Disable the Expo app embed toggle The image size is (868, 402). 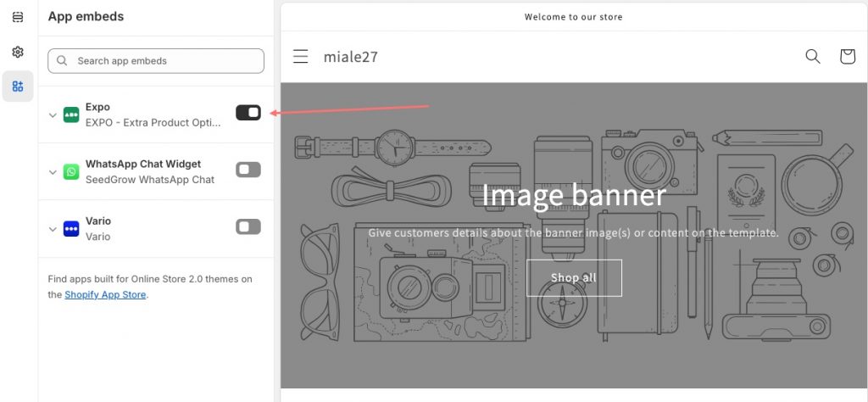pyautogui.click(x=248, y=113)
